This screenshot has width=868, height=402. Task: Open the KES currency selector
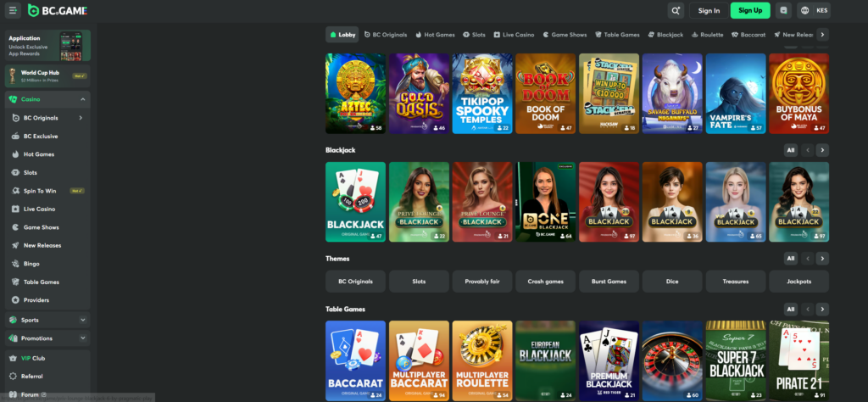pos(821,10)
